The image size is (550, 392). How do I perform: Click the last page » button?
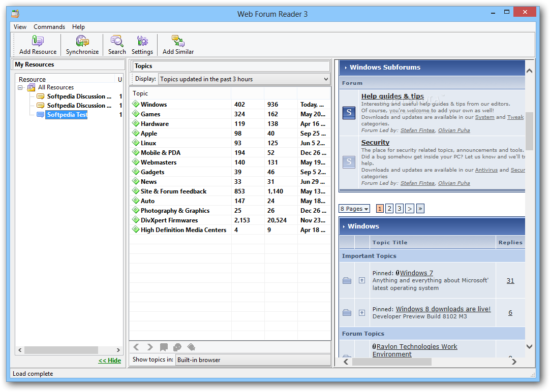[420, 209]
